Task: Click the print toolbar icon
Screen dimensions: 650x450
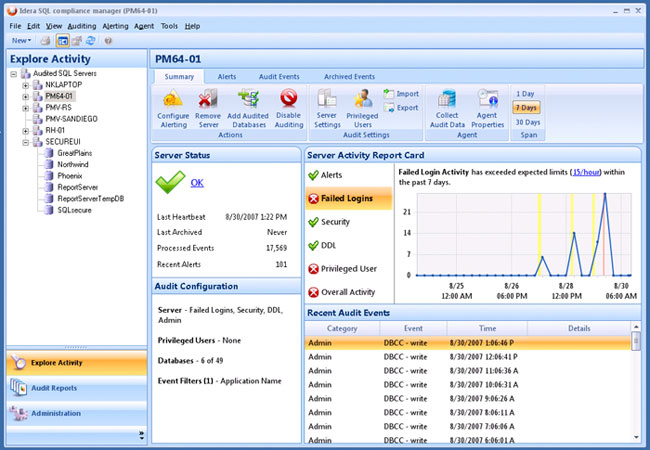Action: 45,41
